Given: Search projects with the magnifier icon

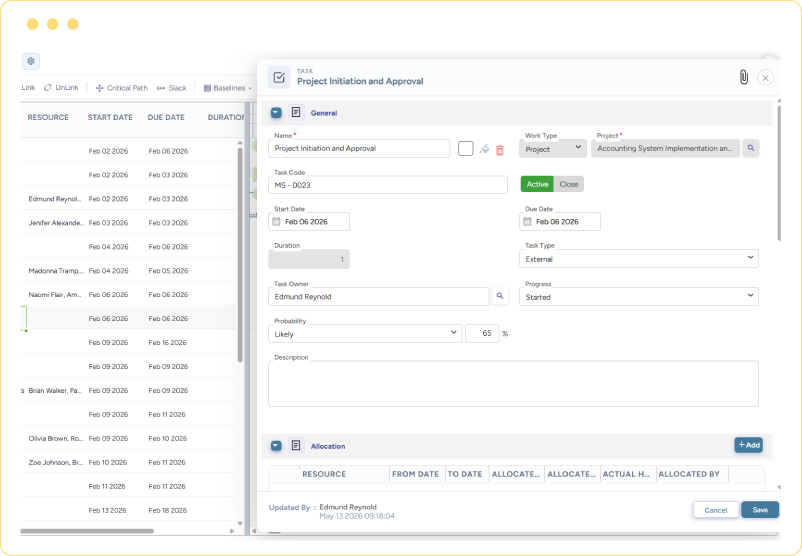Looking at the screenshot, I should click(751, 148).
